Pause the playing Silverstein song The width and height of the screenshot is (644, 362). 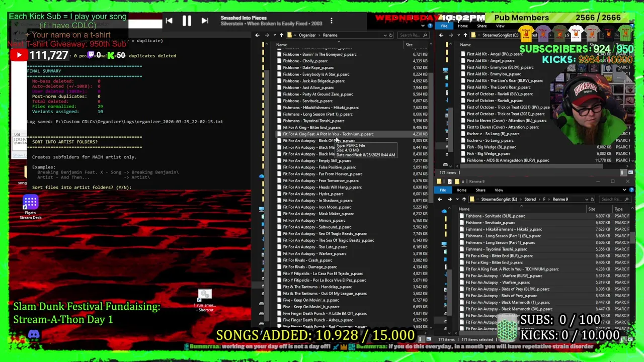pos(187,21)
